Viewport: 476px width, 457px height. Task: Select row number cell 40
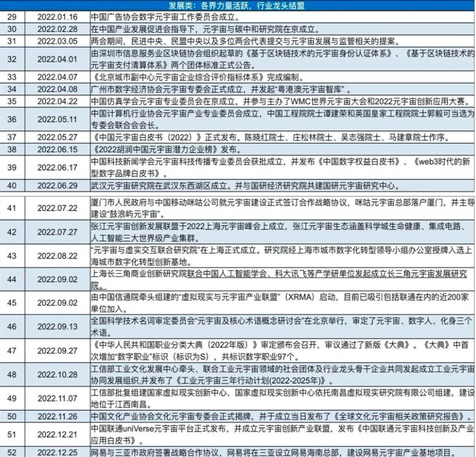coord(12,185)
